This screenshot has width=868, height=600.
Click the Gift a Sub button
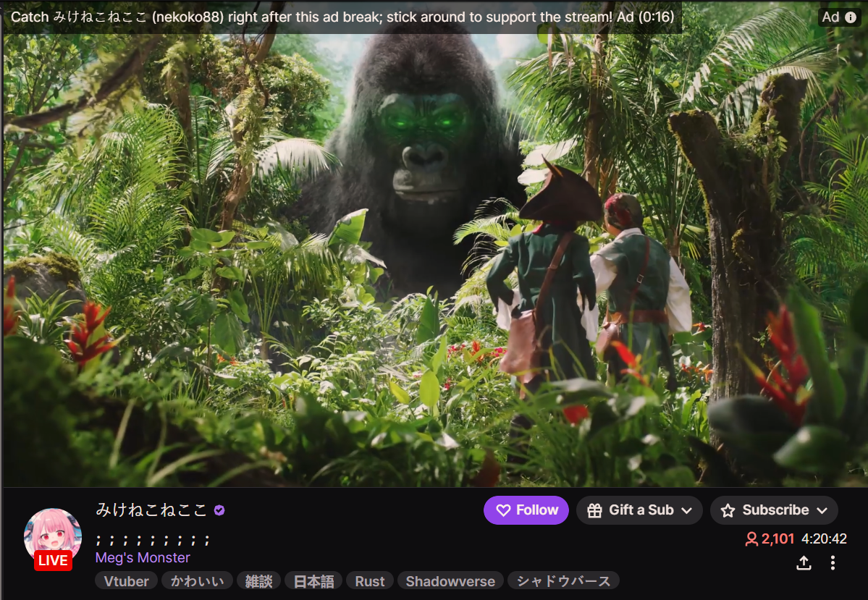639,510
